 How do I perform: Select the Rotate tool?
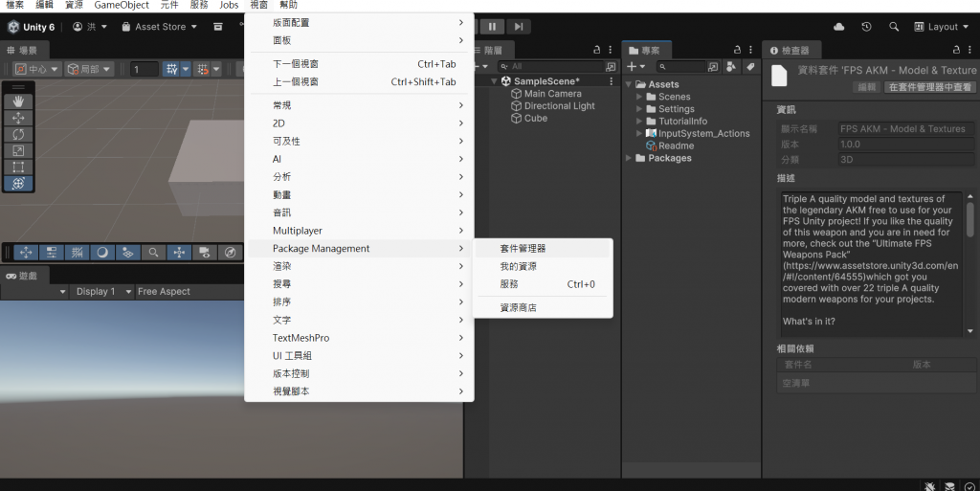(x=18, y=134)
